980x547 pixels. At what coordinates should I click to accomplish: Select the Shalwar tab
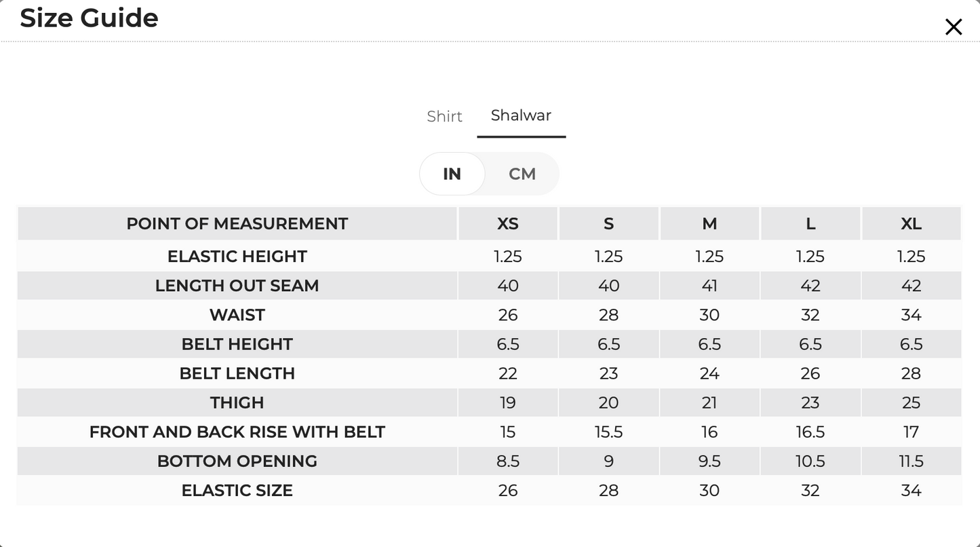521,115
